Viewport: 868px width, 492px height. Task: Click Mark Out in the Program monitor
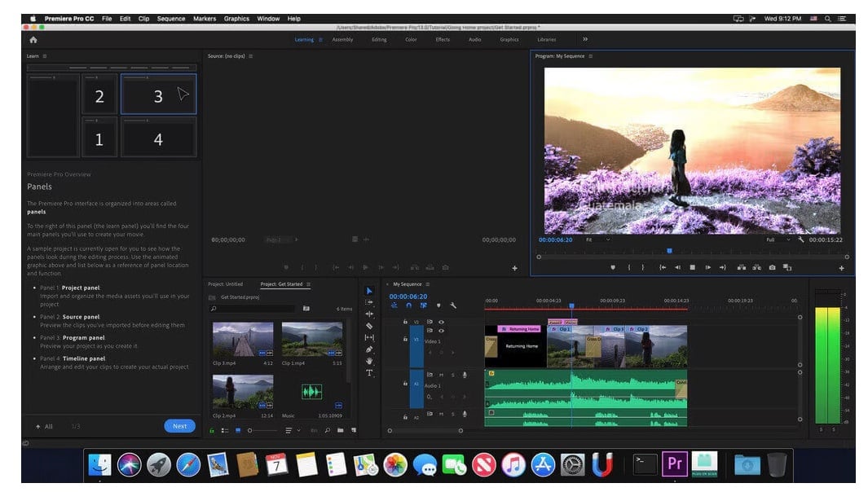(x=643, y=267)
